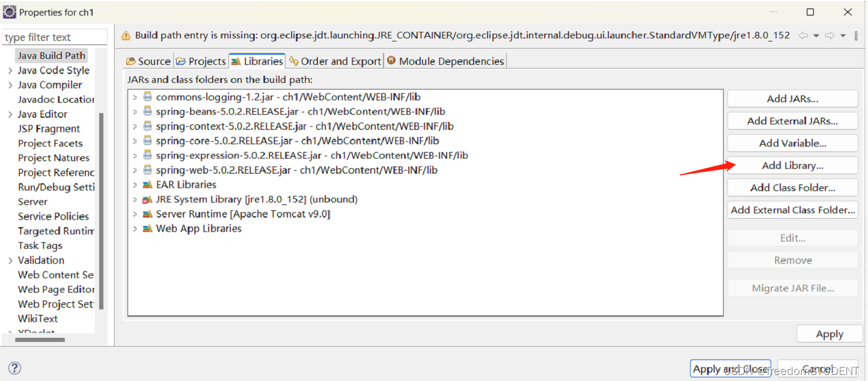This screenshot has height=381, width=868.
Task: Click the back navigation arrow top right
Action: click(x=803, y=35)
